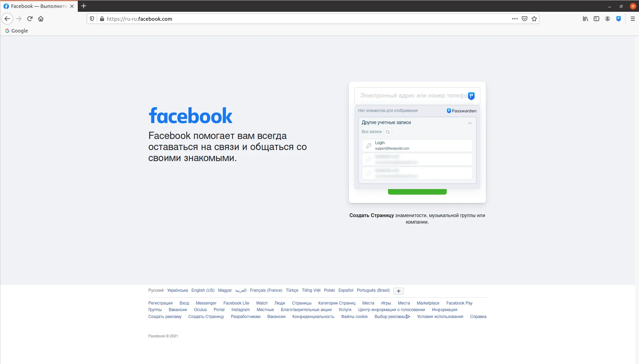Viewport: 639px width, 364px height.
Task: Open a new browser tab
Action: [x=84, y=6]
